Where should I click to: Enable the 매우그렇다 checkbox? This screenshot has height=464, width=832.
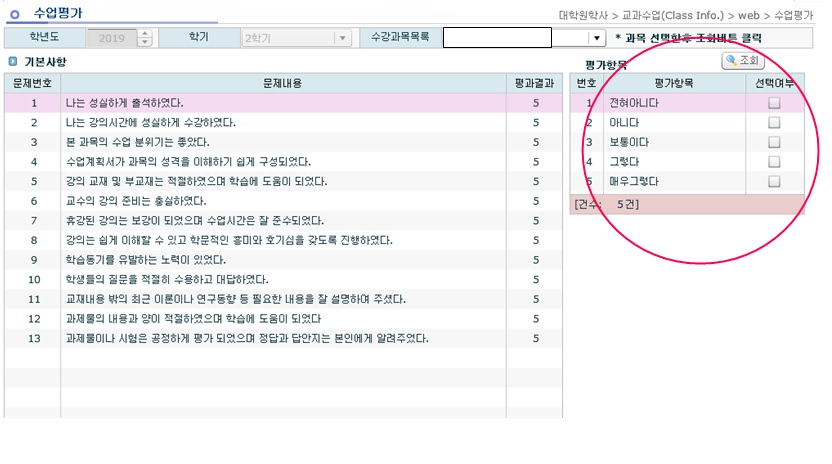774,182
